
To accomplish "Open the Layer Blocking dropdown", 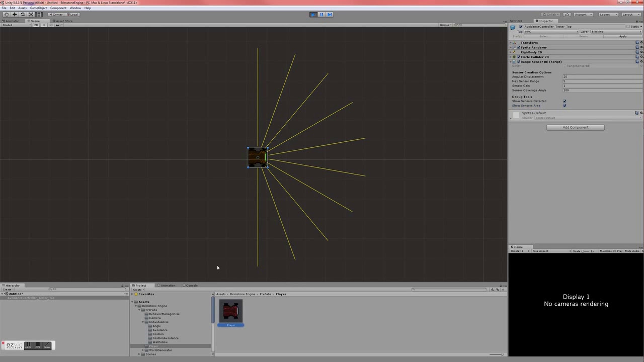I will (616, 32).
